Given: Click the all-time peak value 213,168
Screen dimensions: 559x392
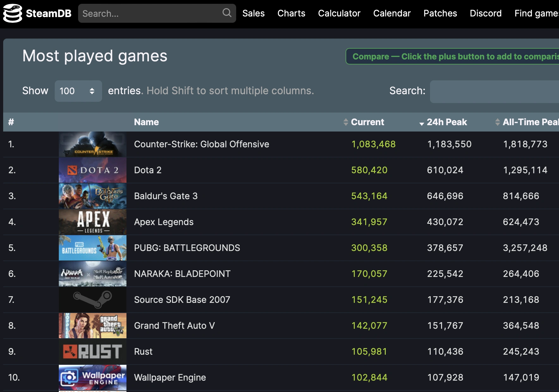Looking at the screenshot, I should click(521, 300).
